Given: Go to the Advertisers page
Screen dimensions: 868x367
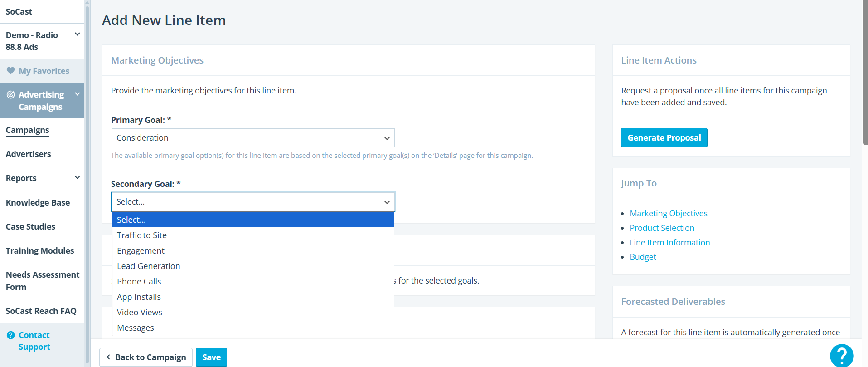Looking at the screenshot, I should [28, 154].
